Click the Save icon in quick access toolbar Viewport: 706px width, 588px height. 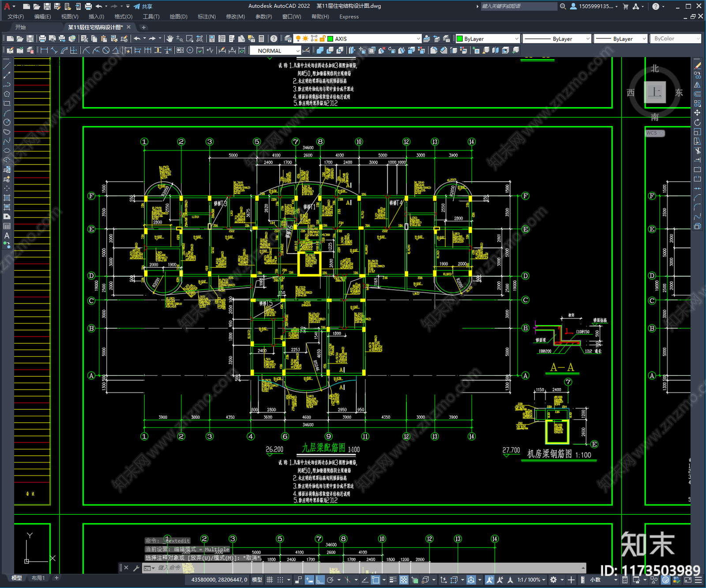pyautogui.click(x=47, y=6)
